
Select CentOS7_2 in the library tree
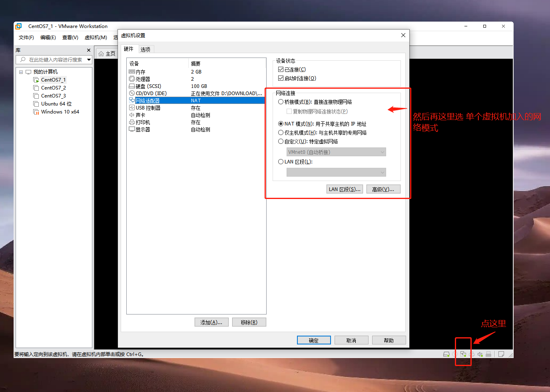click(54, 88)
